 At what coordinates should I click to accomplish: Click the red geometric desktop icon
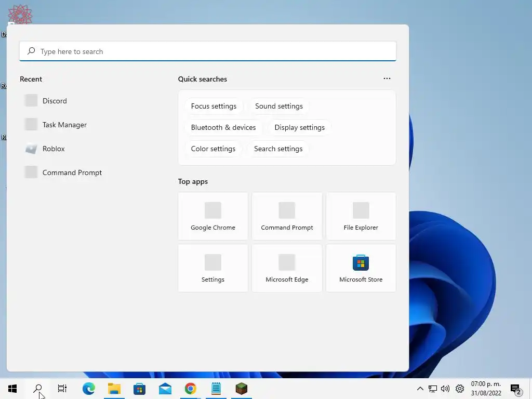[20, 14]
